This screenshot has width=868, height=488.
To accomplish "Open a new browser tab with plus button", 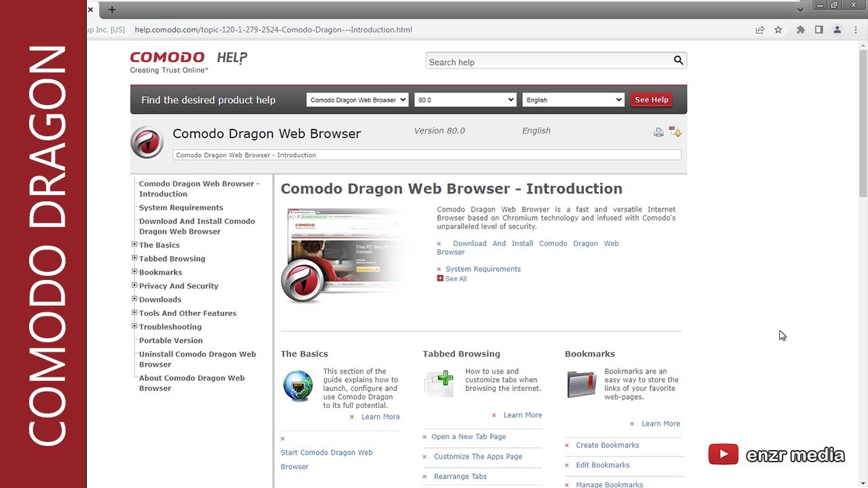I will pos(112,9).
